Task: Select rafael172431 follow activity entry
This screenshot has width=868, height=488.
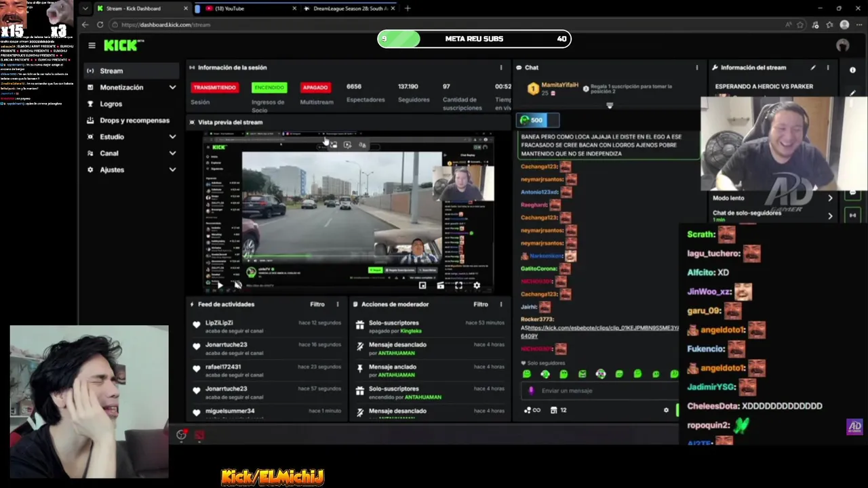Action: click(x=267, y=371)
